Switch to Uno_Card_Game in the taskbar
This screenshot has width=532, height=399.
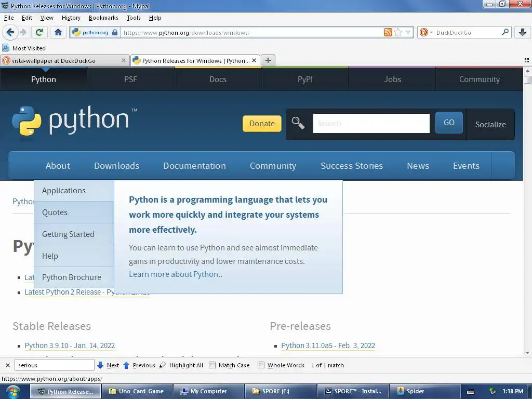coord(137,391)
